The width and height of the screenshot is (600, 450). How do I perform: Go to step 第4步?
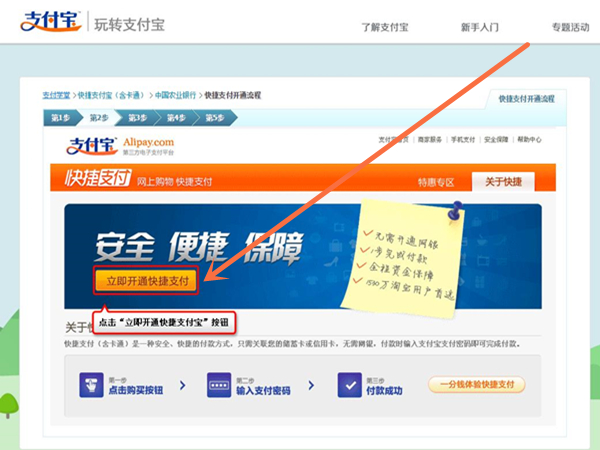[x=176, y=118]
